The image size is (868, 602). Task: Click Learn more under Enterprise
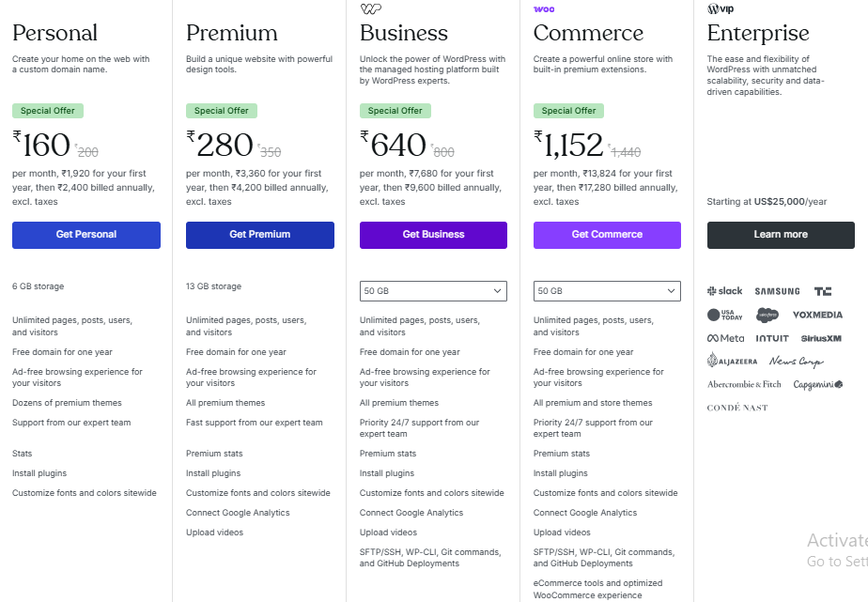[781, 235]
